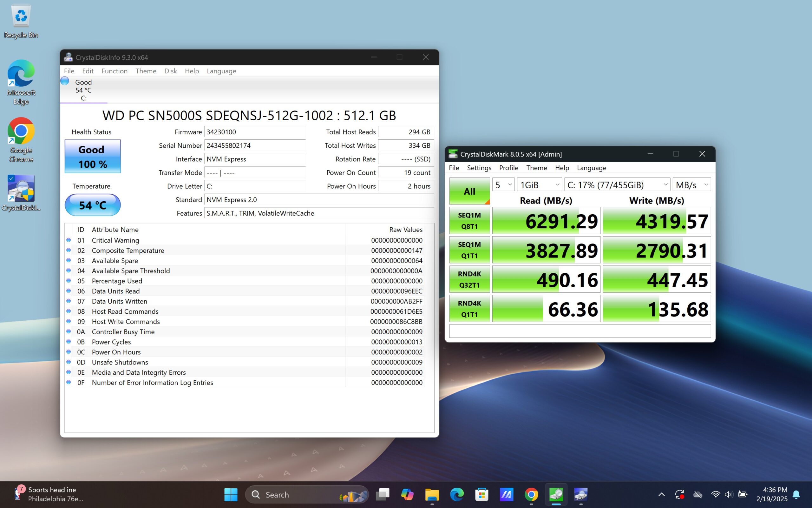This screenshot has width=812, height=508.
Task: Open unit dropdown showing MB/s
Action: click(691, 184)
